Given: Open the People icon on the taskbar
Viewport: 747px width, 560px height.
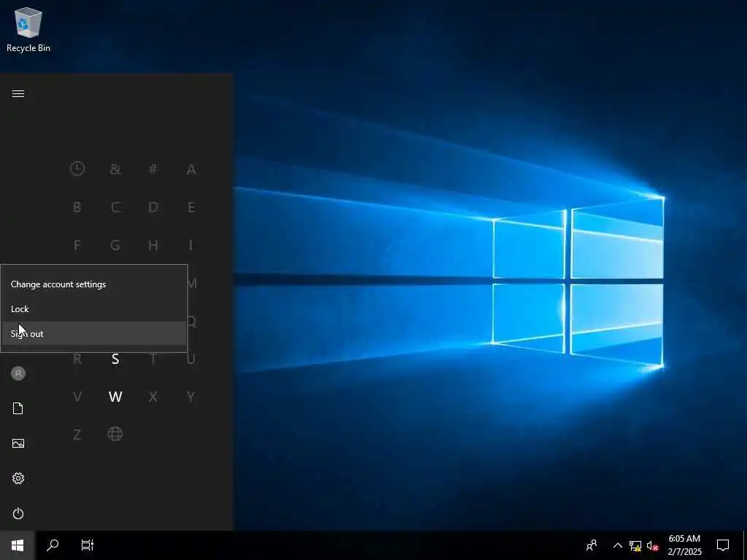Looking at the screenshot, I should pyautogui.click(x=591, y=545).
